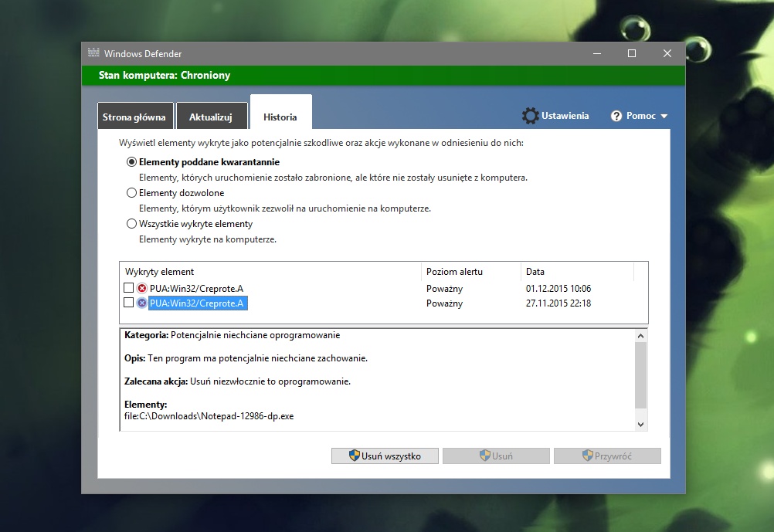This screenshot has height=532, width=774.
Task: Select Elementy poddane kwarantannie option
Action: pos(131,161)
